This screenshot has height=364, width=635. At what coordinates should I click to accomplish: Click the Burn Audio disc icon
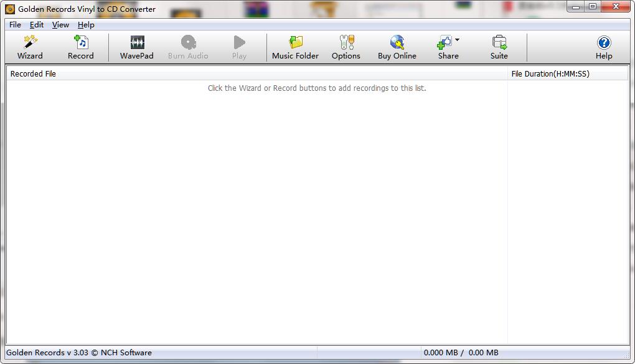pos(188,42)
